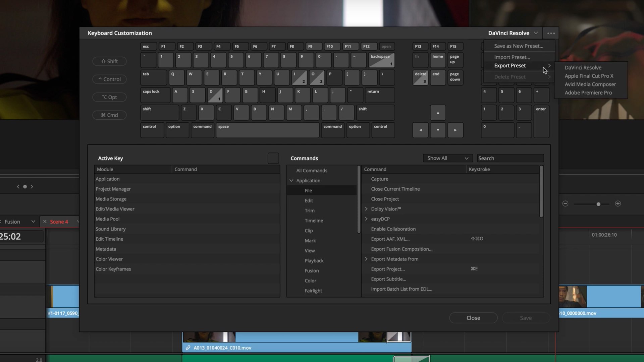The image size is (644, 362).
Task: Collapse the Application command category
Action: (291, 181)
